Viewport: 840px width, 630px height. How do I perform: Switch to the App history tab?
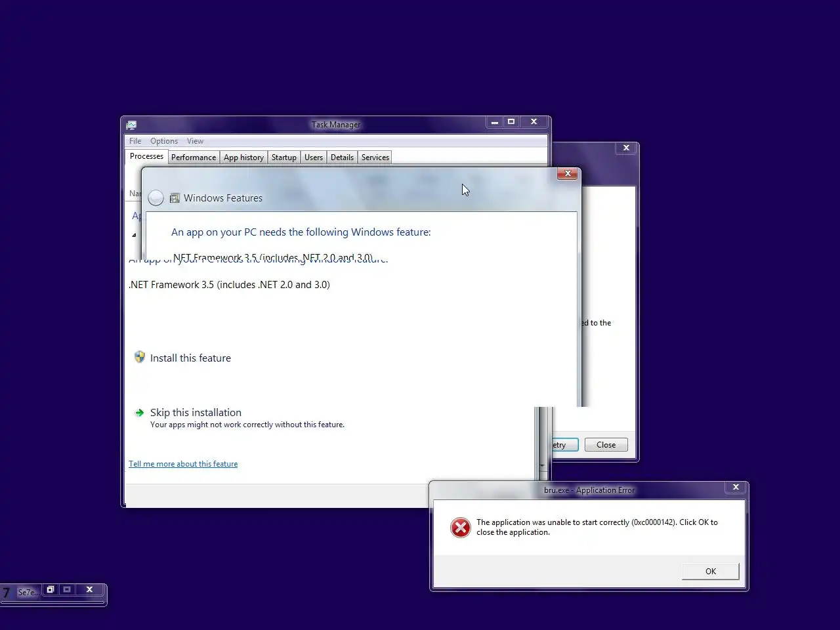coord(243,157)
